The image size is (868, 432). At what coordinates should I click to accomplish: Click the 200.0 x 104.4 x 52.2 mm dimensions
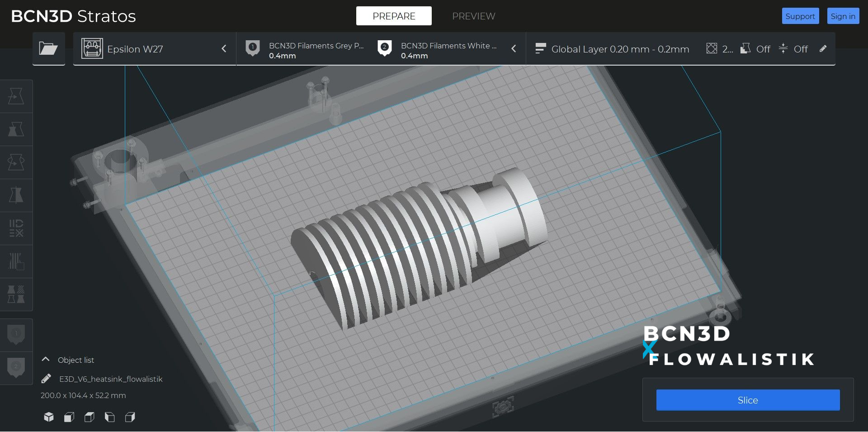[83, 395]
